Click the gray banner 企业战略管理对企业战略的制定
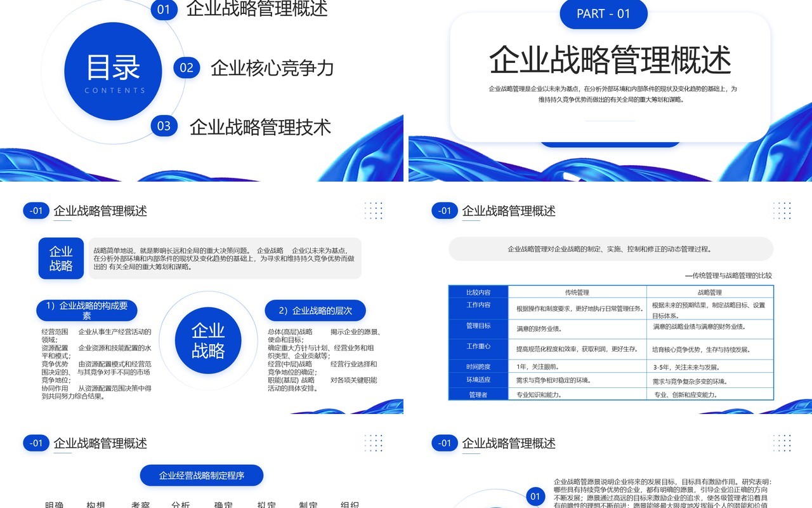The width and height of the screenshot is (812, 508). click(x=611, y=249)
